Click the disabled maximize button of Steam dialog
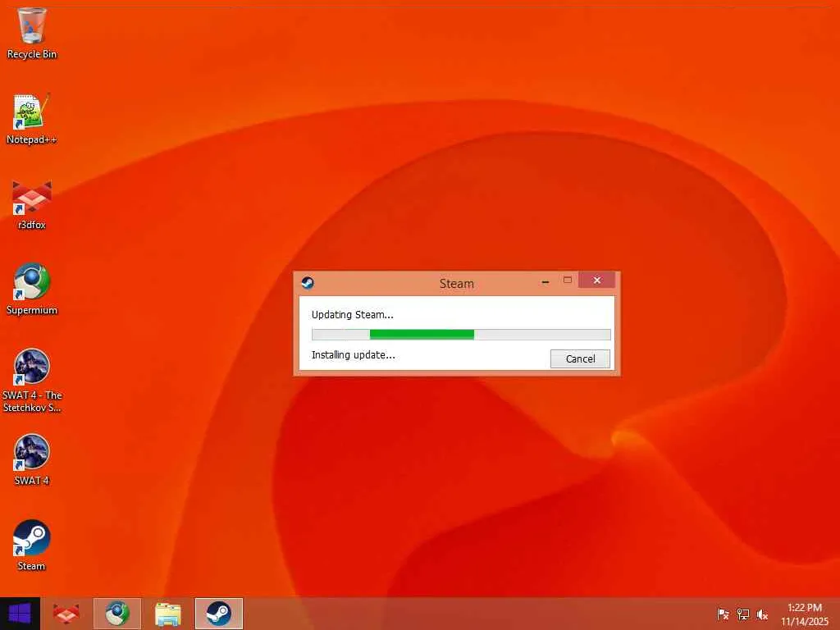 click(568, 281)
